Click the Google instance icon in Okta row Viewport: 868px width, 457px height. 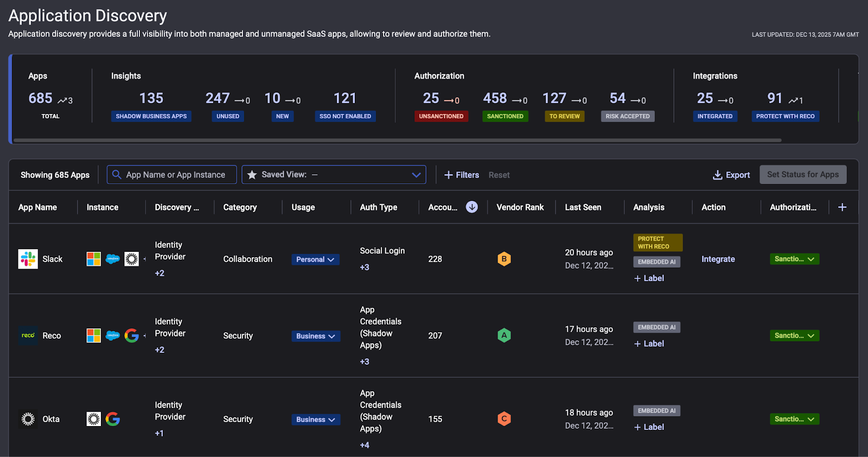[x=113, y=419]
